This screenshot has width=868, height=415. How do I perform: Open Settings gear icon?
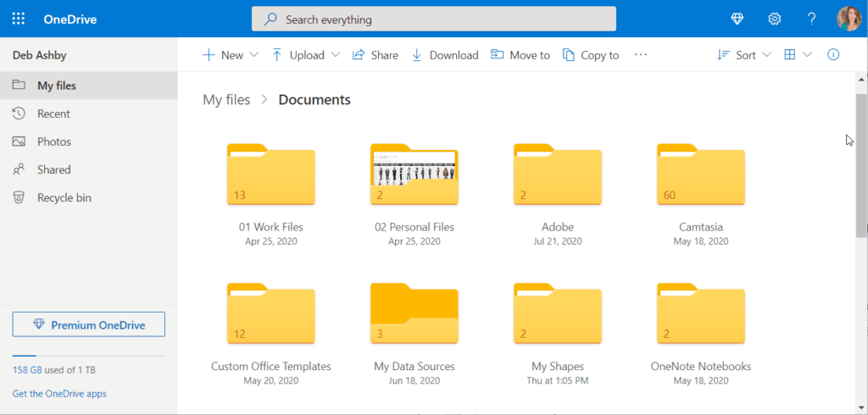pos(774,19)
